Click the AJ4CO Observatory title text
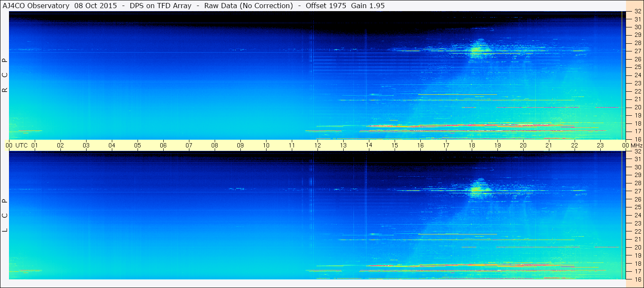The width and height of the screenshot is (644, 288). click(36, 6)
